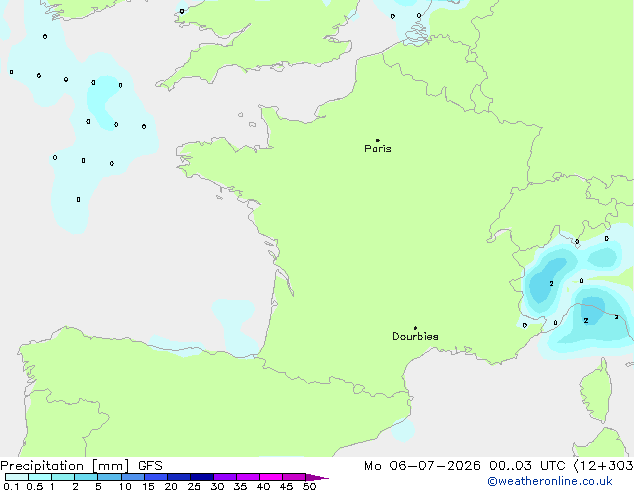Click the 15 mm legend color swatch
This screenshot has height=490, width=634.
coord(156,477)
